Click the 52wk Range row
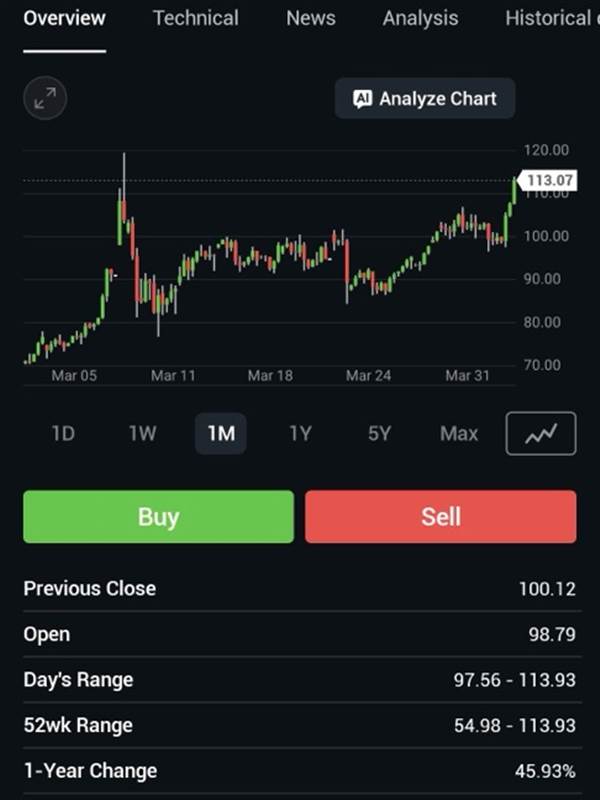The image size is (600, 800). pos(300,725)
